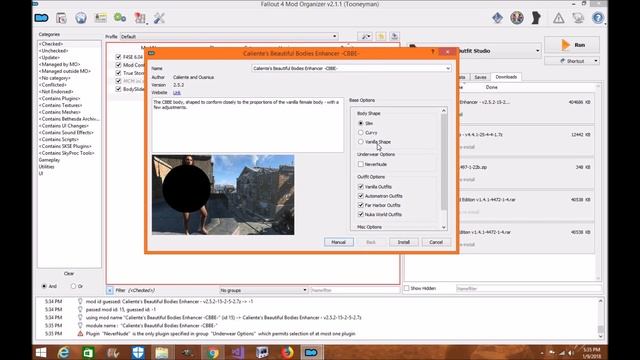Select the <Conflicted> category
The image size is (640, 360).
[x=53, y=85]
